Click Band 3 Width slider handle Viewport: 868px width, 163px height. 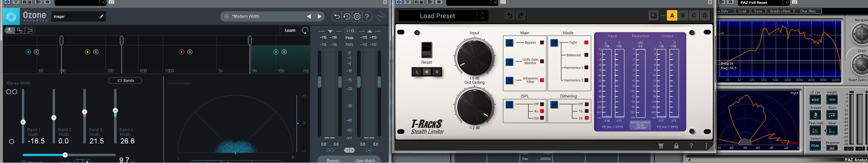pos(84,112)
